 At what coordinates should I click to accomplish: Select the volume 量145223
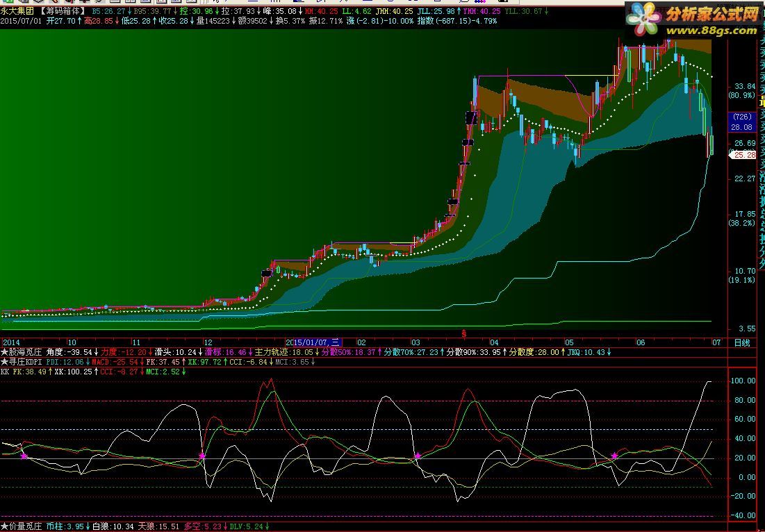coord(213,21)
